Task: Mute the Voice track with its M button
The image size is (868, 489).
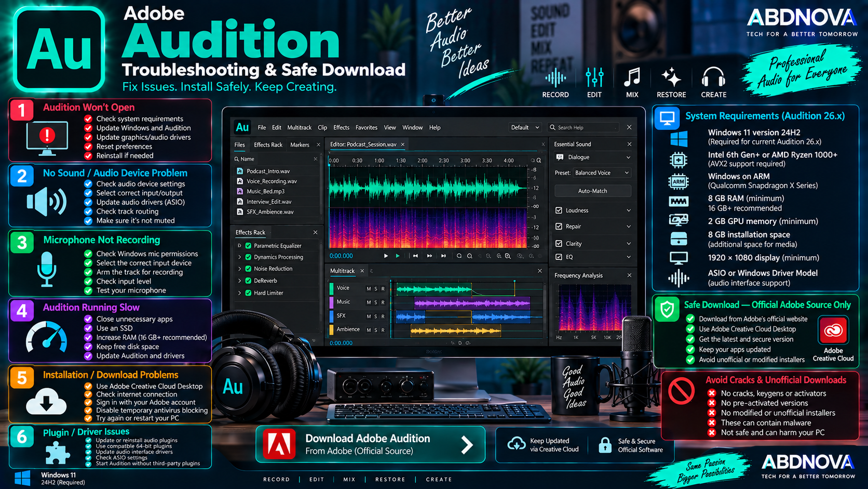Action: [369, 288]
